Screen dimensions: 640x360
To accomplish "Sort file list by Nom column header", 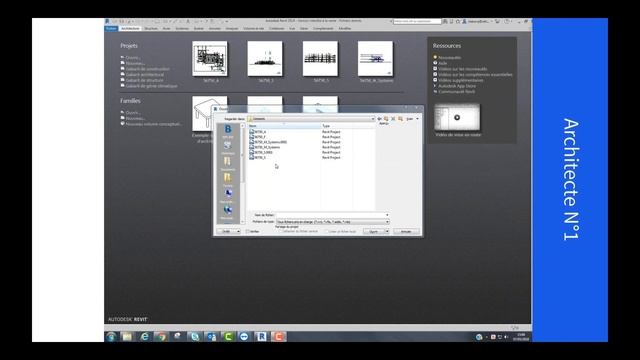I will [284, 126].
